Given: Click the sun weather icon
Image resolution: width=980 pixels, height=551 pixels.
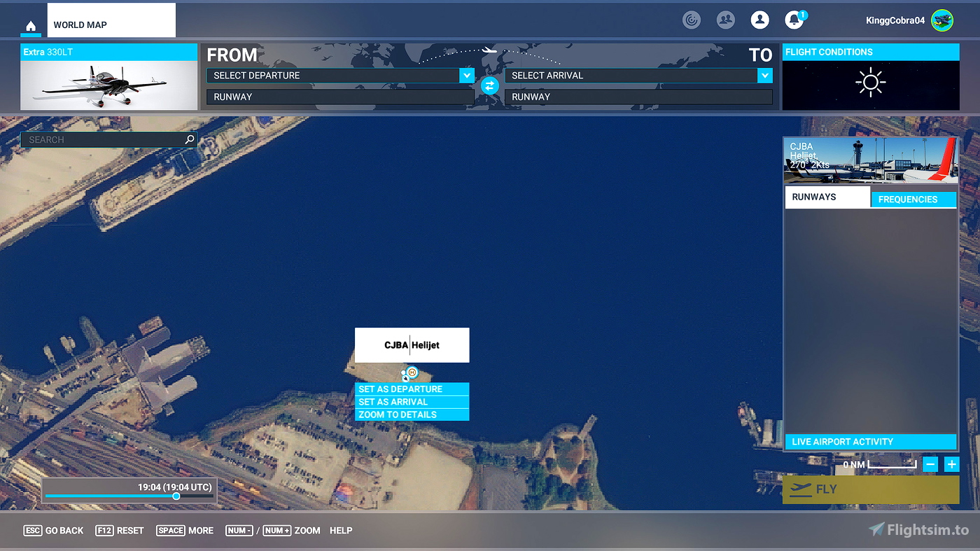Looking at the screenshot, I should click(x=871, y=83).
